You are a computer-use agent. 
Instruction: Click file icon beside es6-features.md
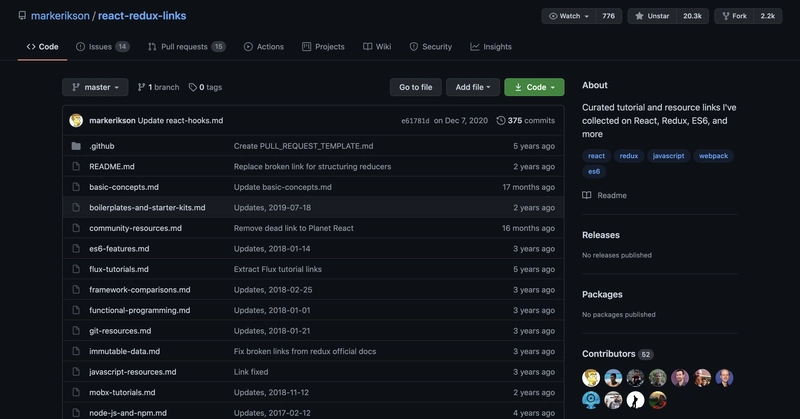[x=76, y=249]
